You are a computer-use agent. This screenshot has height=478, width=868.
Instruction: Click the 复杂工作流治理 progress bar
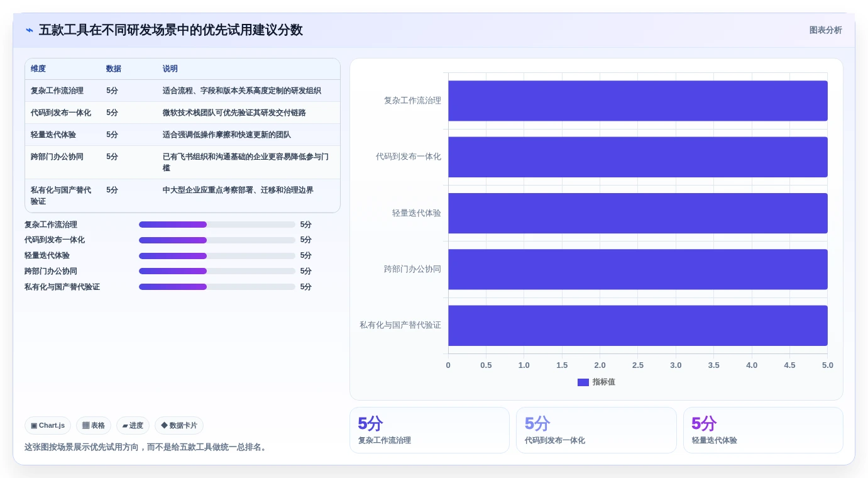coord(217,225)
